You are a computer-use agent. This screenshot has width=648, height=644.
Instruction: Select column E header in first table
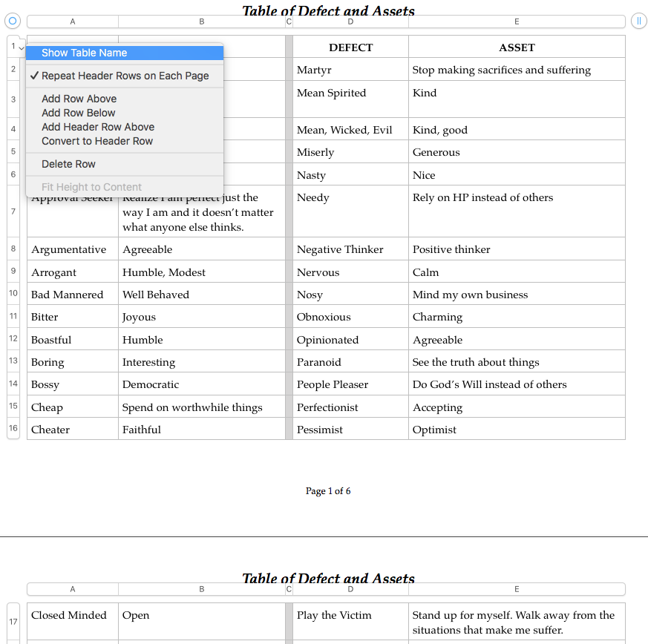(x=517, y=22)
